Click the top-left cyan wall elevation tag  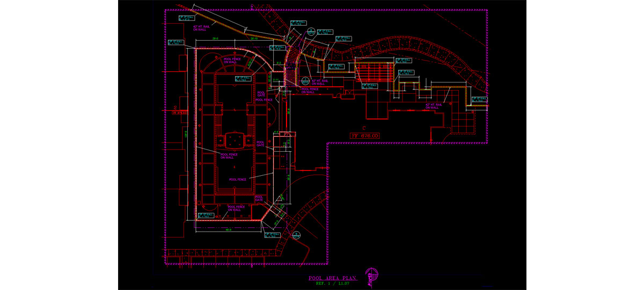tap(186, 18)
